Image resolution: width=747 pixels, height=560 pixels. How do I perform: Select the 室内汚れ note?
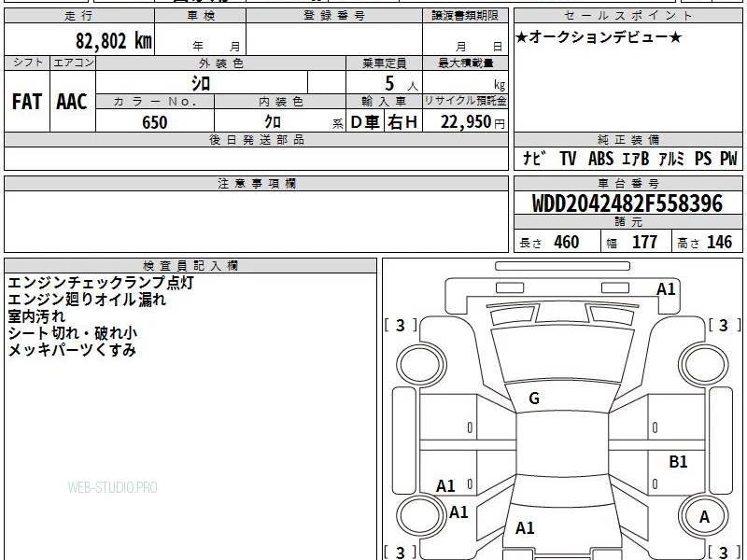[36, 316]
